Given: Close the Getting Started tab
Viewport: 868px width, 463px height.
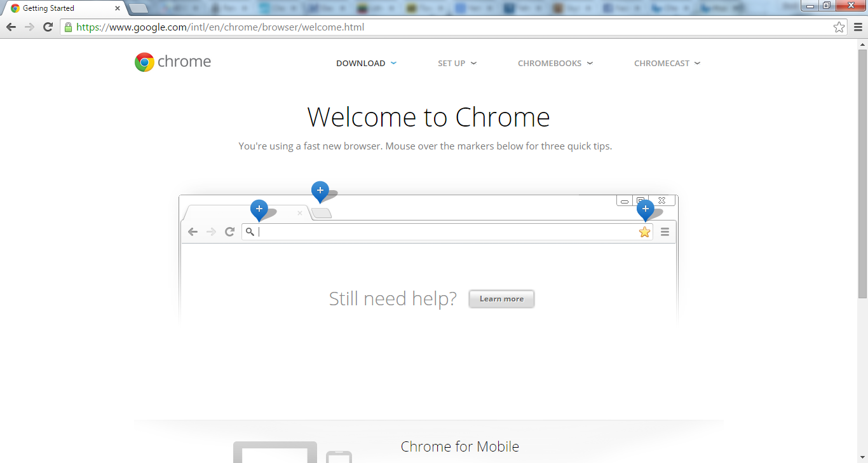Looking at the screenshot, I should click(x=118, y=8).
